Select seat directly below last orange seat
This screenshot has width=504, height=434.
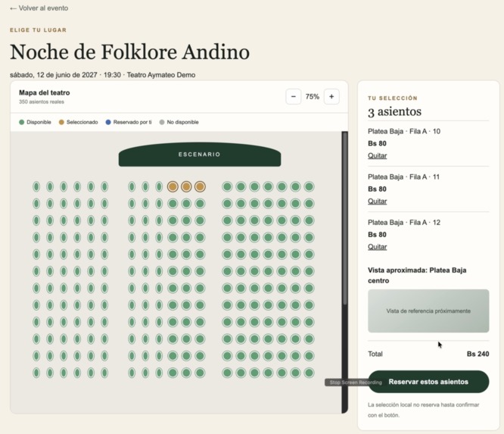coord(200,204)
